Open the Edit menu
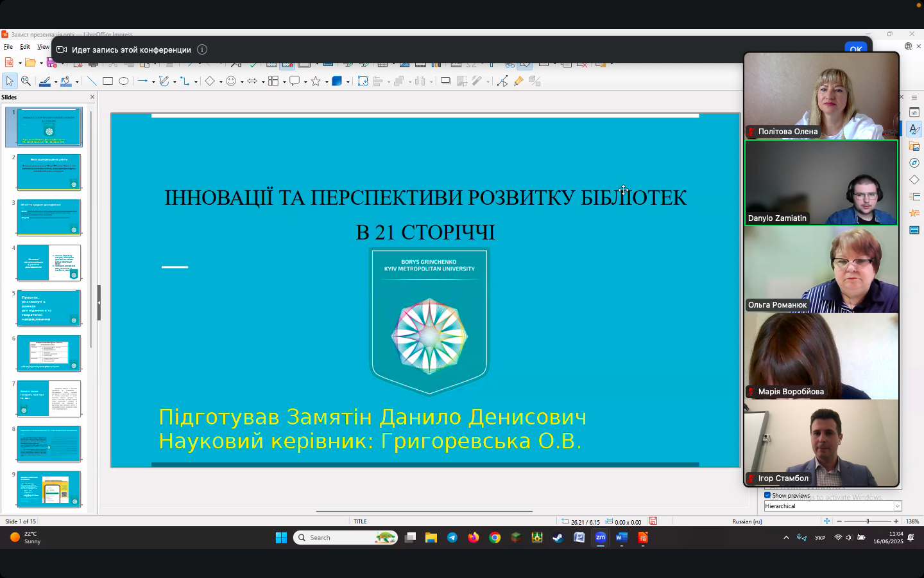 25,47
